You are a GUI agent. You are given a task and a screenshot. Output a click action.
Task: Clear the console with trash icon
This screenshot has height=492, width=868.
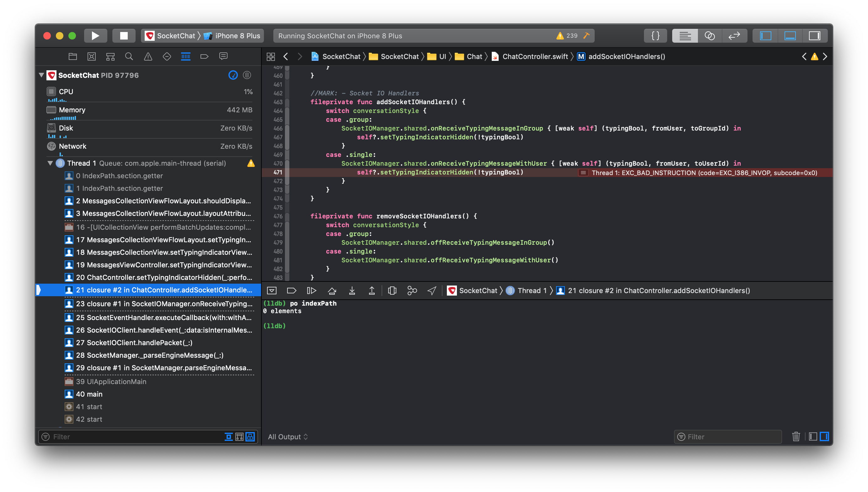click(x=796, y=436)
